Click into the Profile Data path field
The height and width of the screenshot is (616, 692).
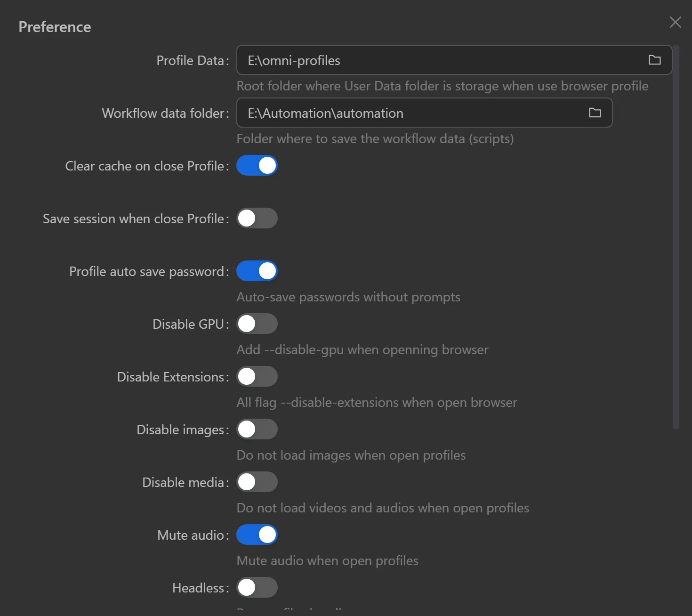(438, 60)
